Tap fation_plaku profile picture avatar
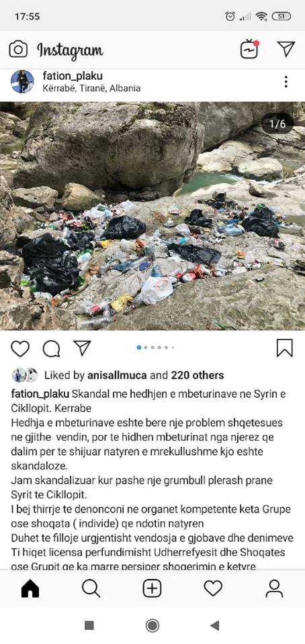 click(x=22, y=81)
